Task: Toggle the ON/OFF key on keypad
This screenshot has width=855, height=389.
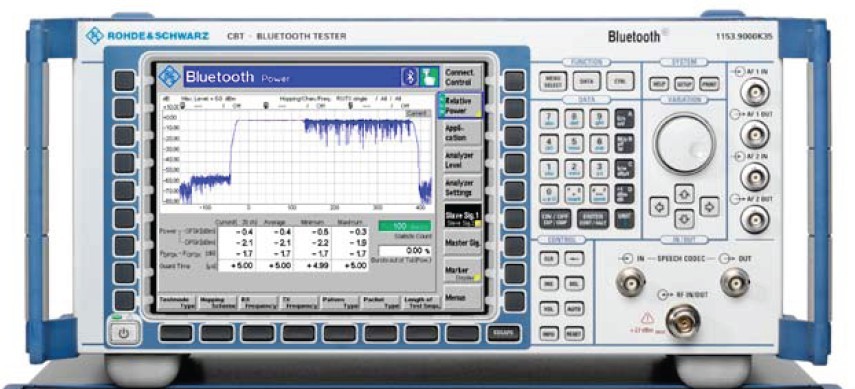Action: pos(555,217)
